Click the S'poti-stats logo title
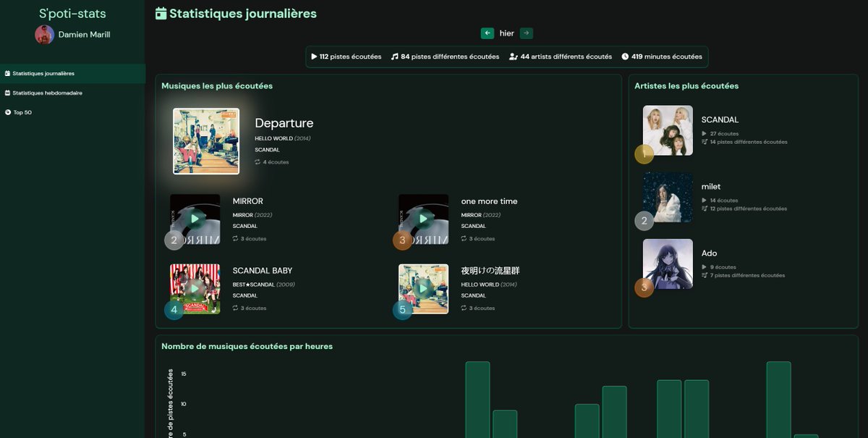868x438 pixels. [x=72, y=13]
